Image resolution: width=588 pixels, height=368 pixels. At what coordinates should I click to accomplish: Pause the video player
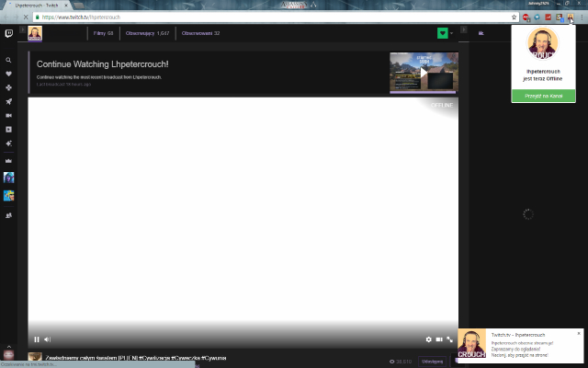pyautogui.click(x=37, y=339)
